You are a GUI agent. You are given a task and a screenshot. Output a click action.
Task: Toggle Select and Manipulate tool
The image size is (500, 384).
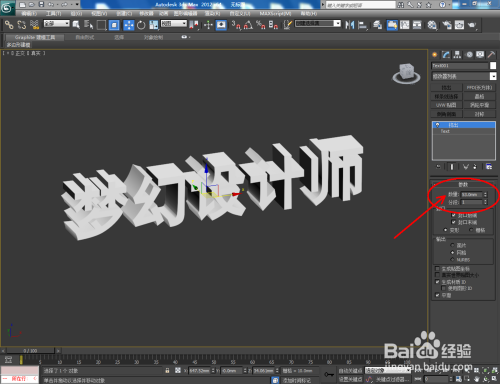(208, 25)
